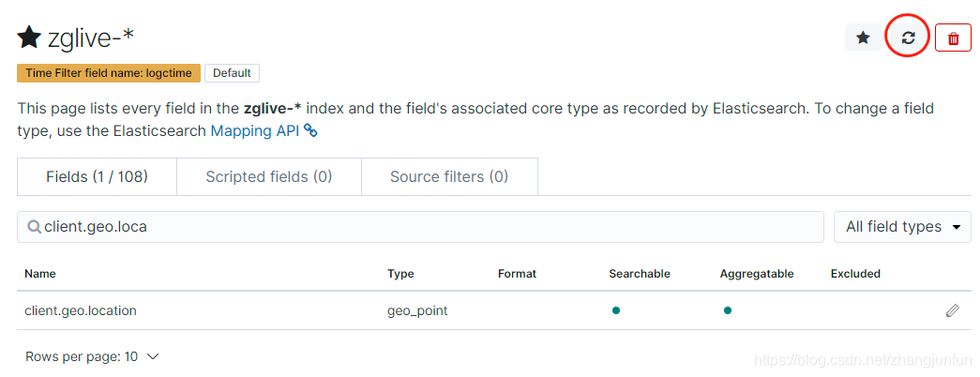Click the Searchable green dot indicator
980x377 pixels.
[x=615, y=310]
